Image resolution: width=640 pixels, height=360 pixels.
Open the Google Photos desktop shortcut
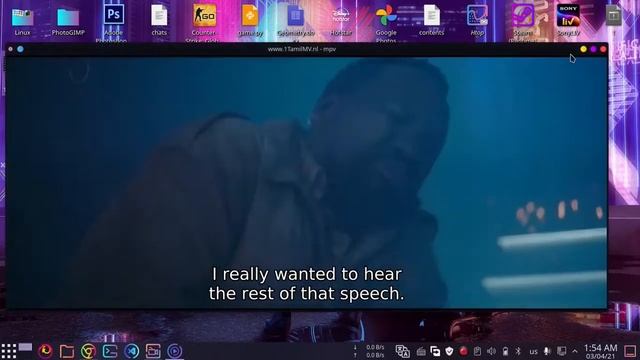(386, 21)
